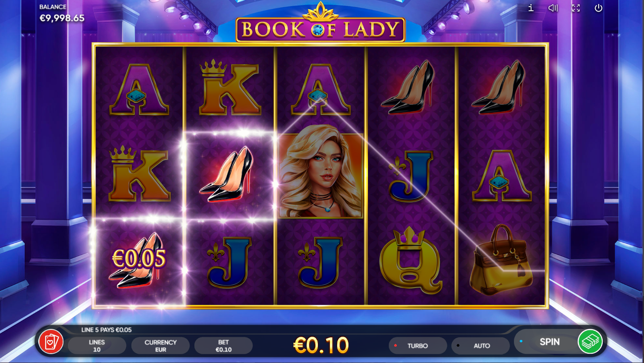The image size is (644, 363).
Task: Open the red card gamble icon
Action: coord(51,342)
